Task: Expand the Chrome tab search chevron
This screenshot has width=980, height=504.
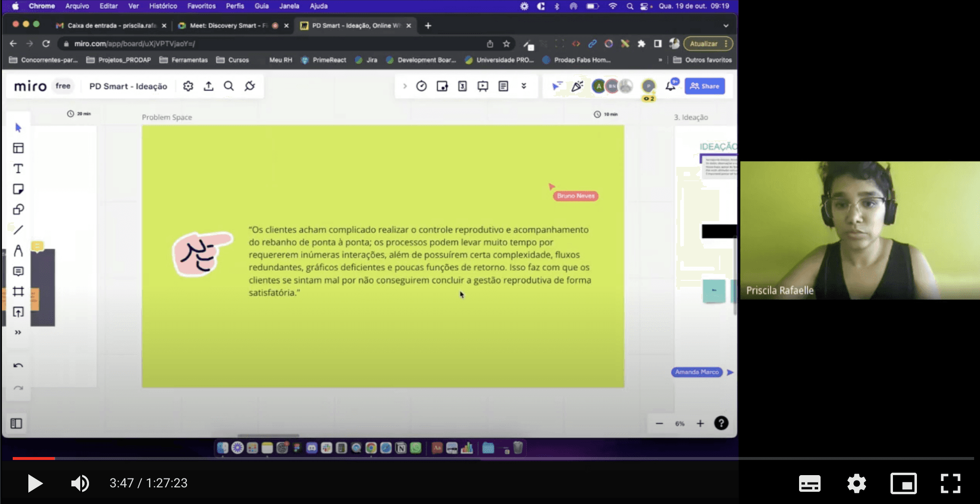Action: (726, 25)
